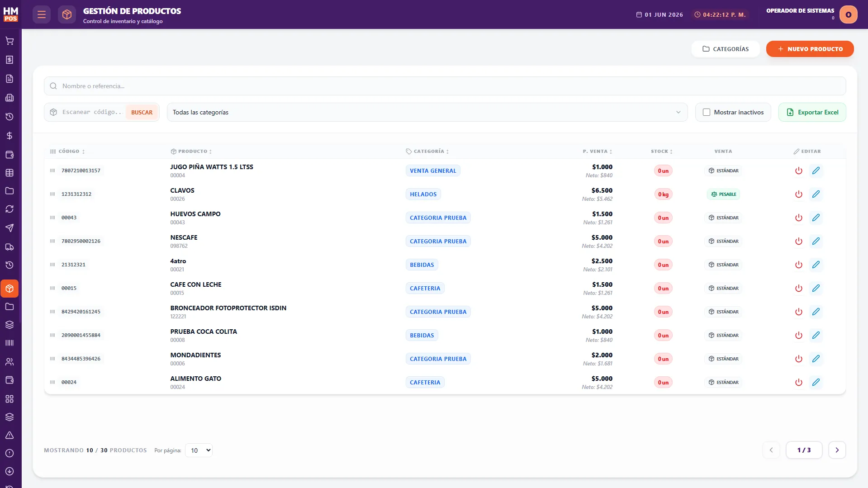The image size is (868, 488).
Task: Deactivate CLAVOS with its power toggle
Action: [x=798, y=194]
